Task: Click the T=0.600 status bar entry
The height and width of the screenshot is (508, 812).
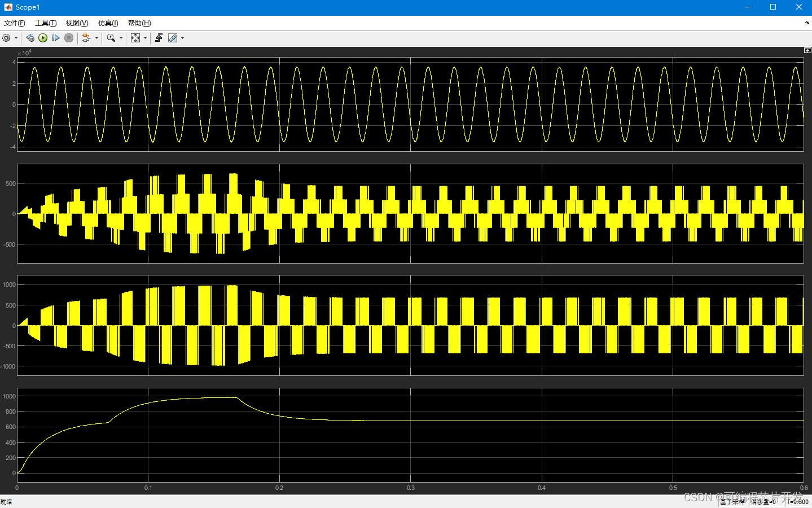Action: pos(798,502)
